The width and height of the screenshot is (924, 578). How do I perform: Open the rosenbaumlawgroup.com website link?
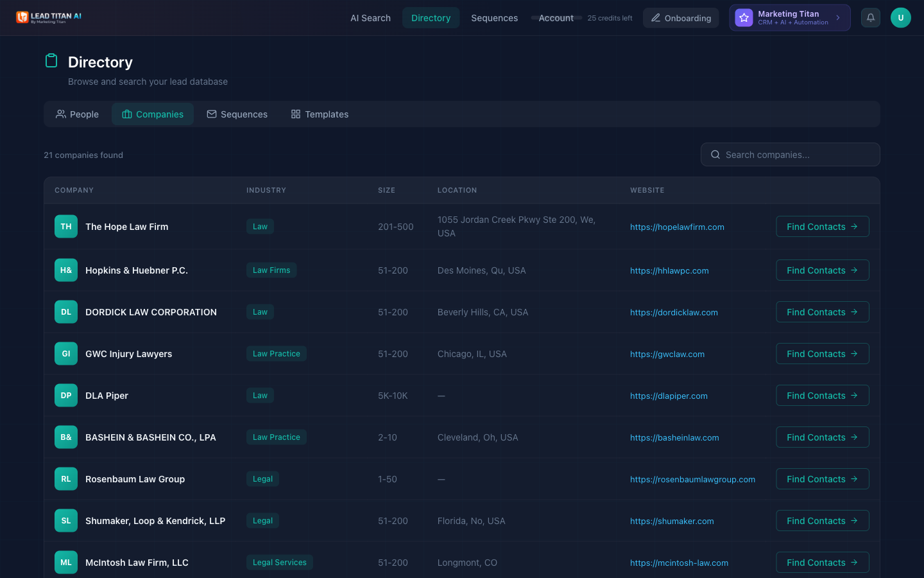(693, 479)
